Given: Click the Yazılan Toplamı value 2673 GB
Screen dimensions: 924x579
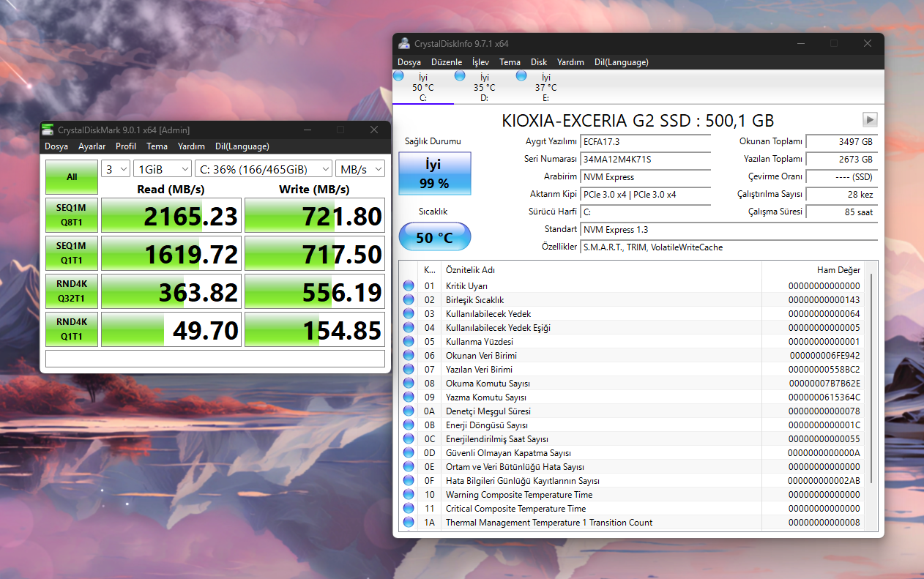Looking at the screenshot, I should coord(842,159).
